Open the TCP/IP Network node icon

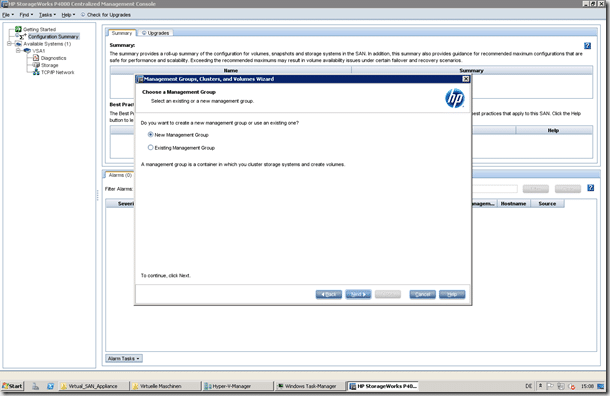[37, 72]
